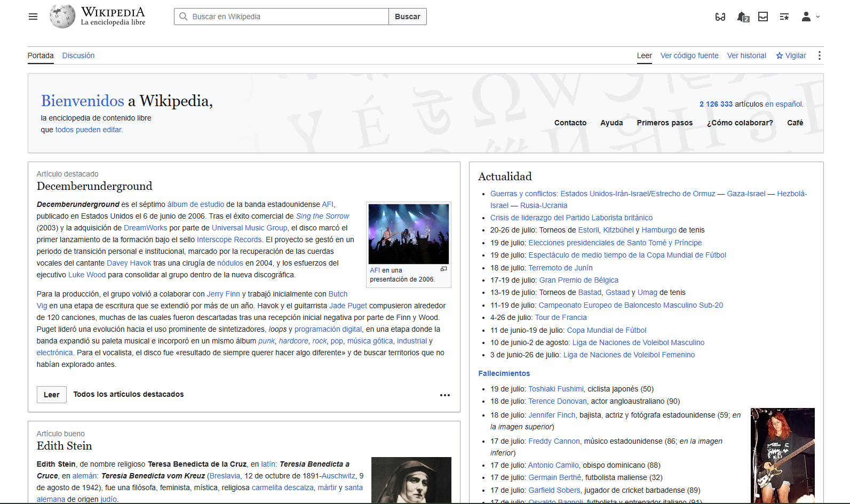Open the Universal Music Group link
The image size is (850, 504).
(x=250, y=228)
